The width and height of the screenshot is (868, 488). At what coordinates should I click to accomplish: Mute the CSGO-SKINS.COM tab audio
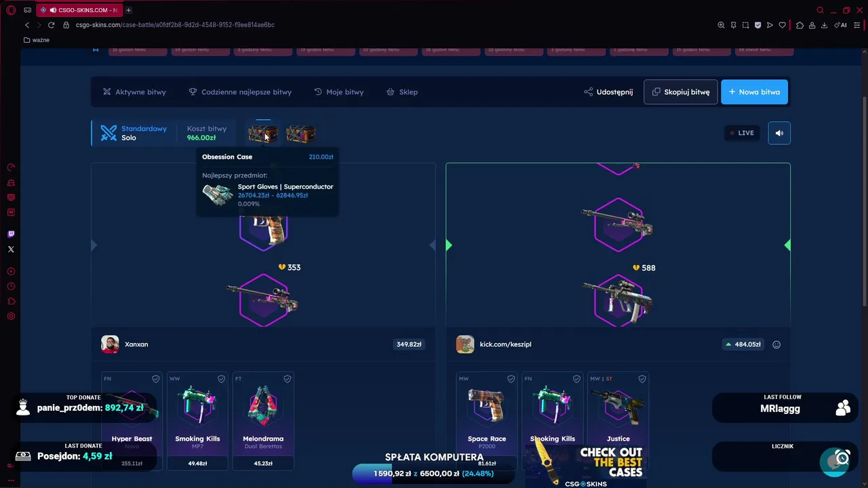[53, 10]
